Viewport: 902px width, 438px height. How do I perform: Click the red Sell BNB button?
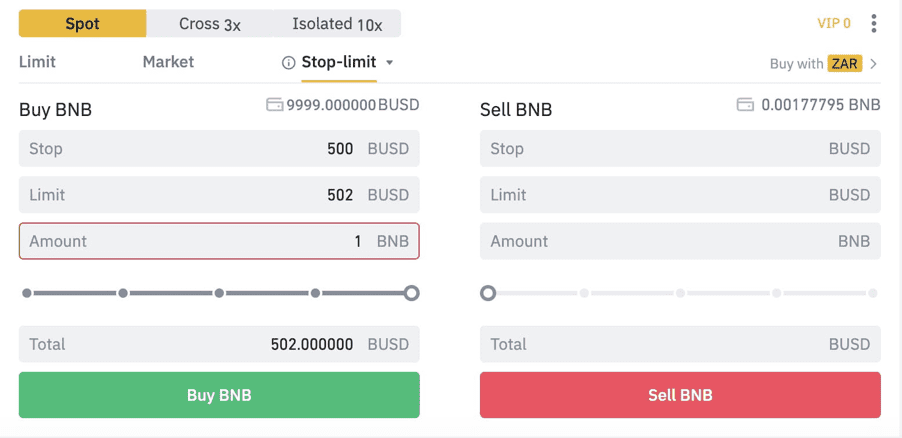click(x=680, y=395)
